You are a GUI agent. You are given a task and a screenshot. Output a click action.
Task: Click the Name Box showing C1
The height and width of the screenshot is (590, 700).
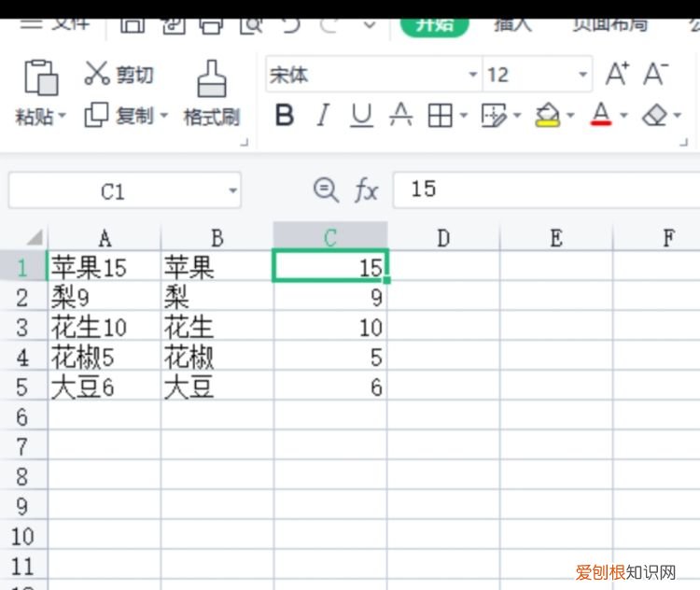(x=124, y=190)
